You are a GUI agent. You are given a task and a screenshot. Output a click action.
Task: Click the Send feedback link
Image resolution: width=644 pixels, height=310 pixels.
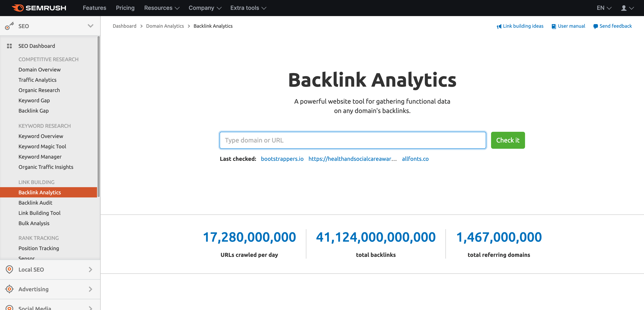[616, 26]
